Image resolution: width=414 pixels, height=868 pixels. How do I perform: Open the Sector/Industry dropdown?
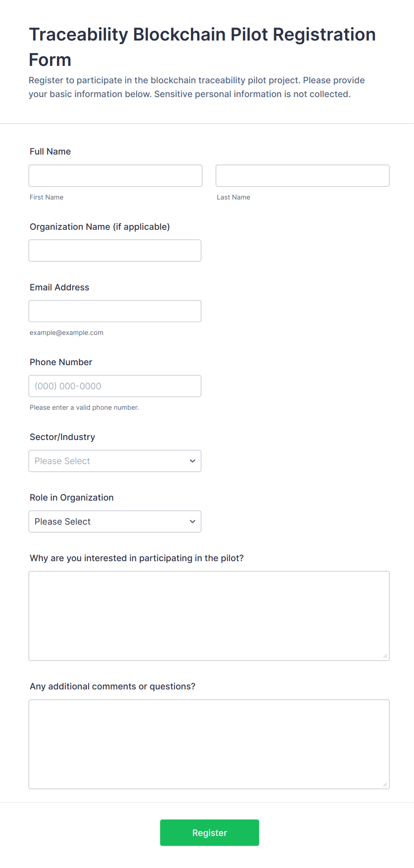pos(115,461)
